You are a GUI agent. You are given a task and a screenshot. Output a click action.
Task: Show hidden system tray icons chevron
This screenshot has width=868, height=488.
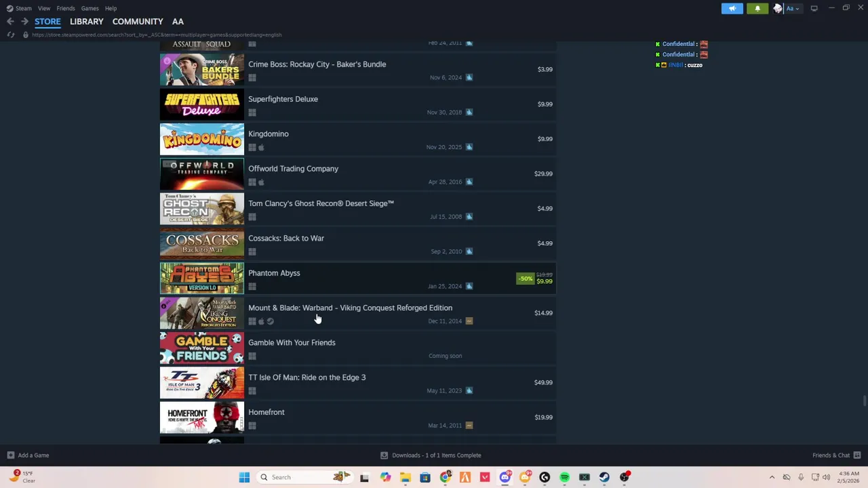tap(772, 477)
